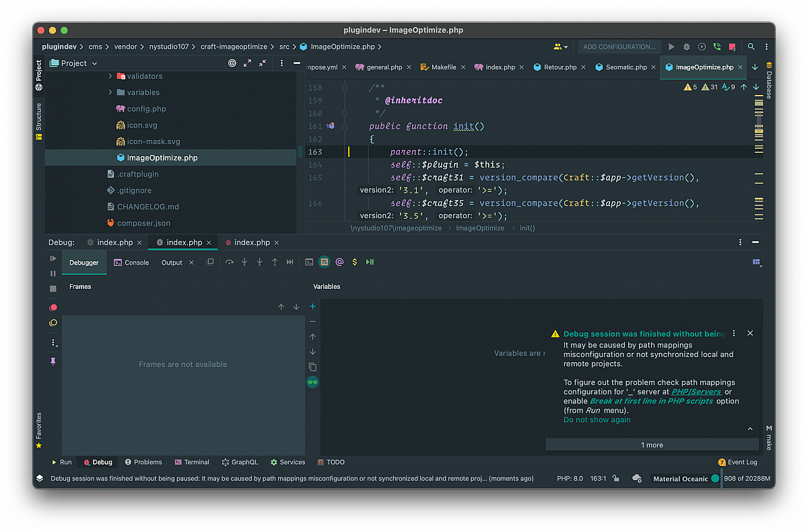The image size is (808, 532).
Task: Select the third index.php debug tab with red bug
Action: pos(252,242)
